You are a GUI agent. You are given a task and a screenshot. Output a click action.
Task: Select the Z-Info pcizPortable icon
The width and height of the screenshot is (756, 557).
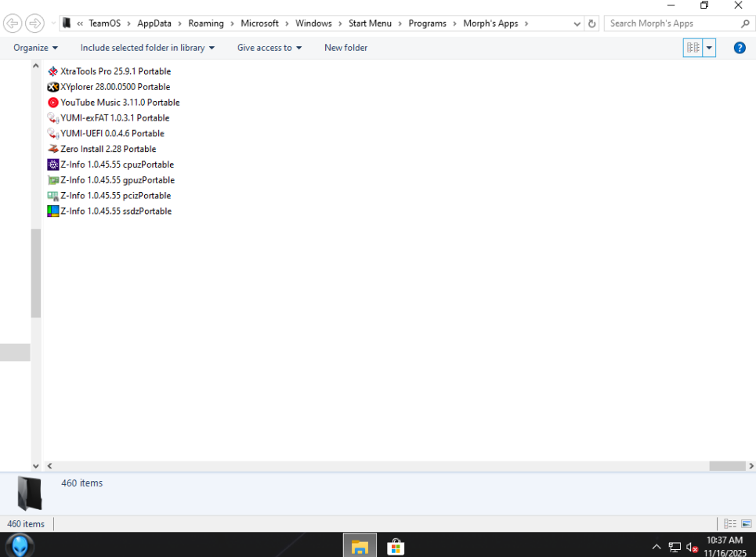pyautogui.click(x=53, y=195)
